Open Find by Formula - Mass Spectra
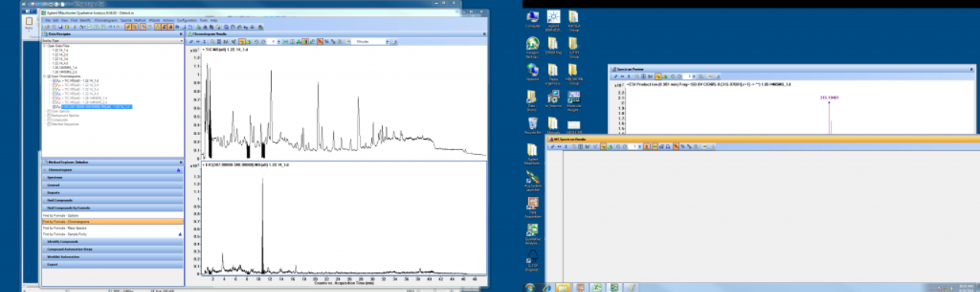Image resolution: width=980 pixels, height=292 pixels. [x=112, y=228]
